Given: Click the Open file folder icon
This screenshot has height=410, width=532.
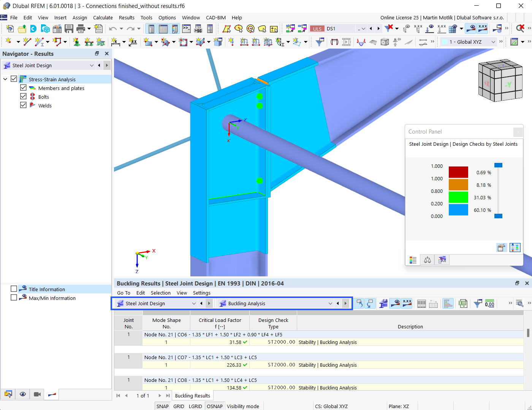Looking at the screenshot, I should click(x=22, y=28).
